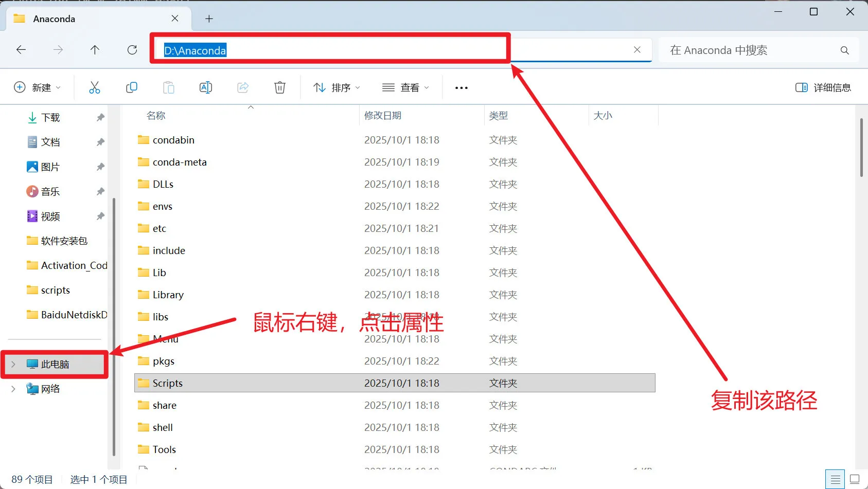Expand the This PC tree node
The height and width of the screenshot is (489, 868).
coord(13,364)
